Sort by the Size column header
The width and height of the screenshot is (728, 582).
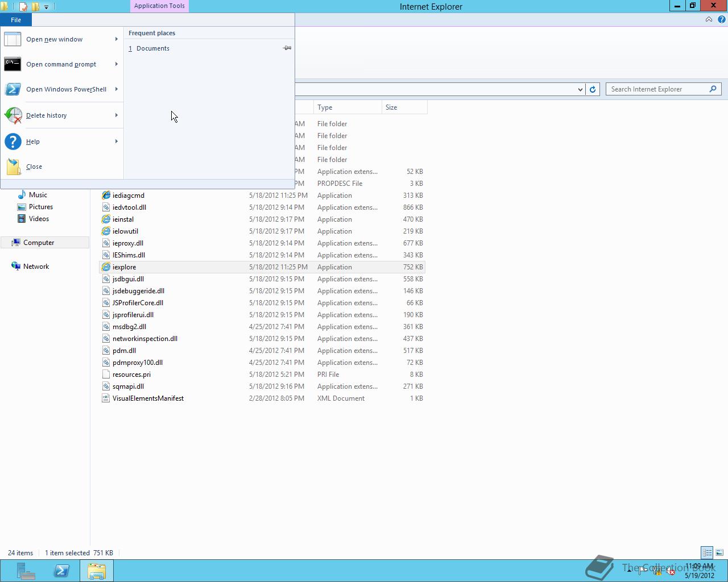[404, 107]
